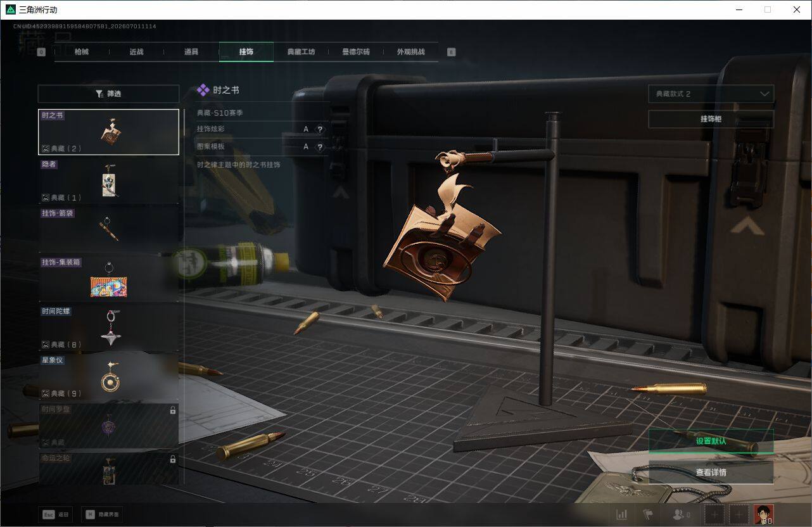Open the 挂饰柜 button
Viewport: 812px width, 527px height.
pos(711,119)
